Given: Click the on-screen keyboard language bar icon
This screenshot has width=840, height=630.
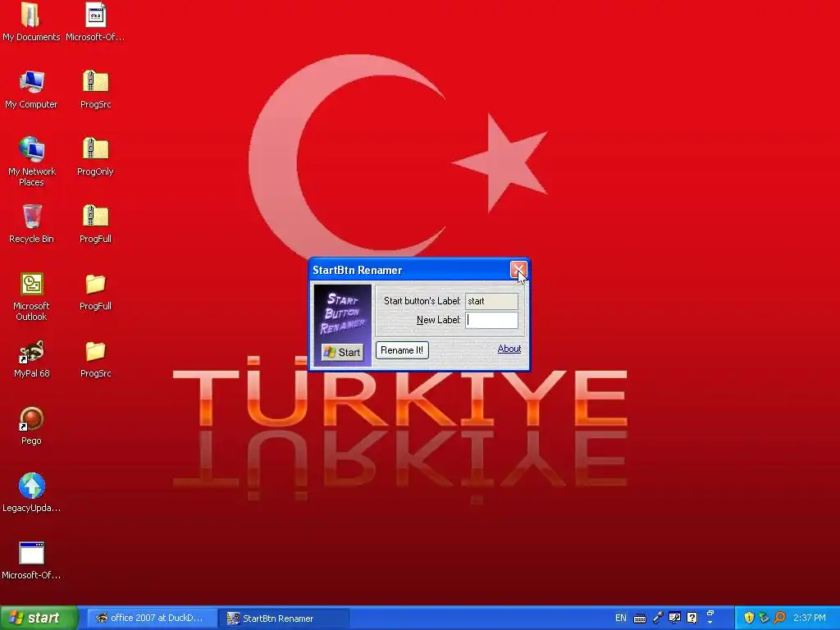Looking at the screenshot, I should 640,619.
